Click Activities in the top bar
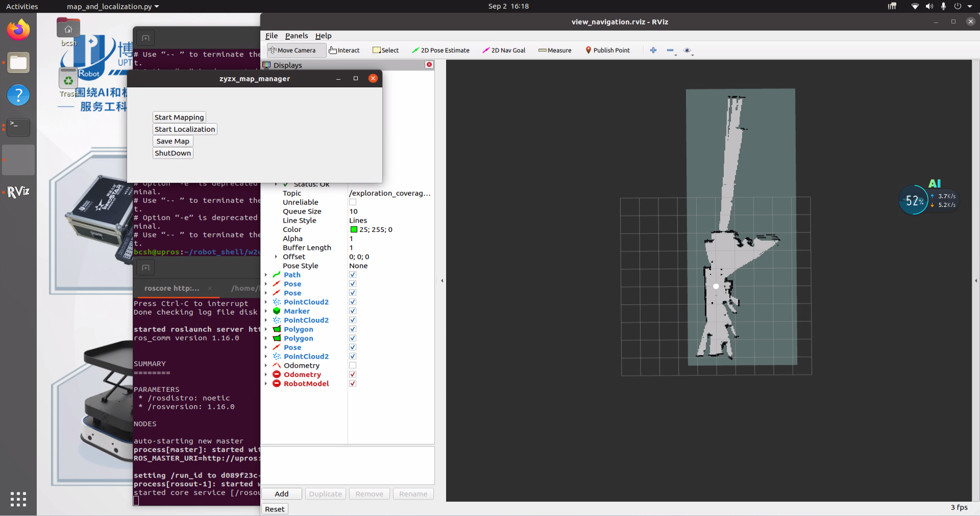This screenshot has height=516, width=980. click(22, 6)
